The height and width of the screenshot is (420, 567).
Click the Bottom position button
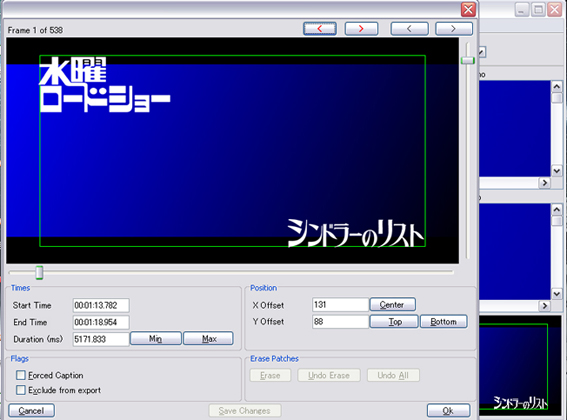click(444, 322)
